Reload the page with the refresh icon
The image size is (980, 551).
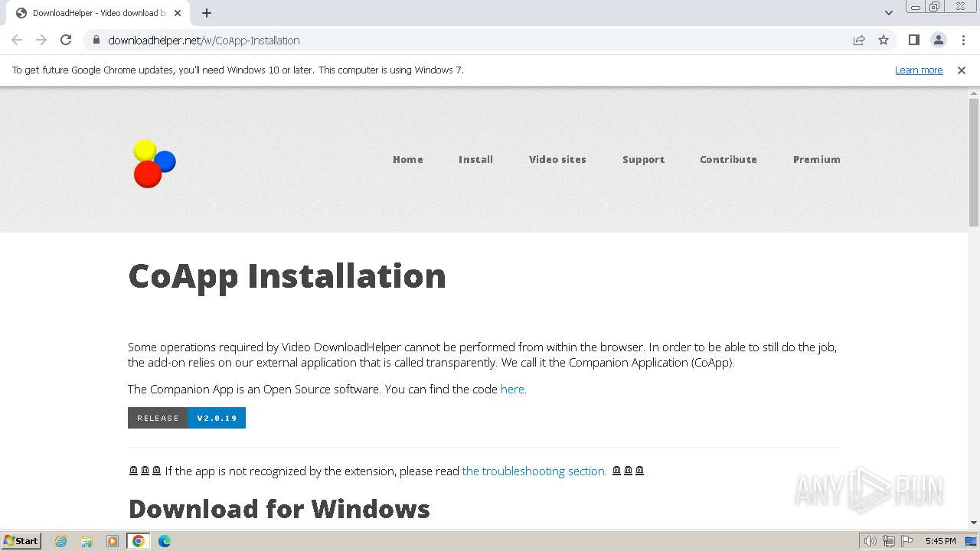coord(66,40)
